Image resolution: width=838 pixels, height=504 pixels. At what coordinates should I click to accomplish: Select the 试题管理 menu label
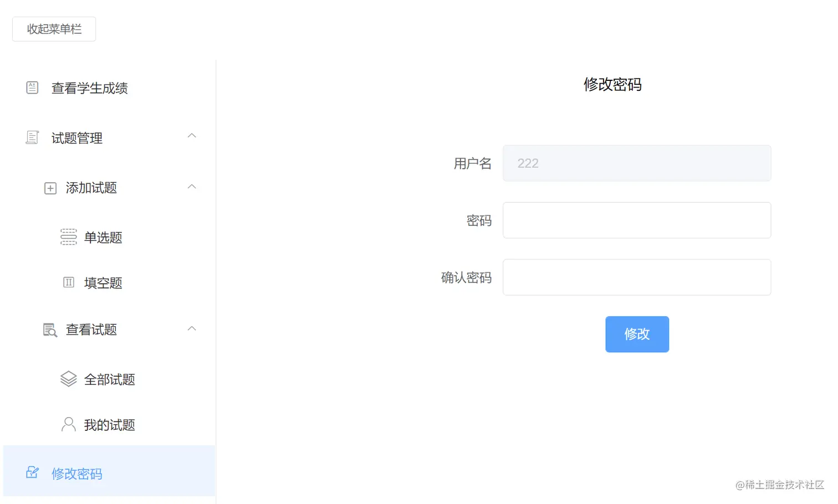click(77, 138)
